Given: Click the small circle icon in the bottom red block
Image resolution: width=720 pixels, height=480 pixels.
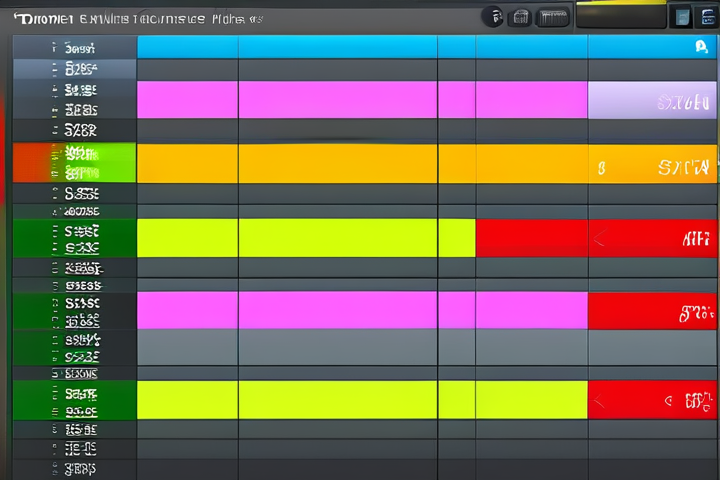Looking at the screenshot, I should (x=667, y=401).
